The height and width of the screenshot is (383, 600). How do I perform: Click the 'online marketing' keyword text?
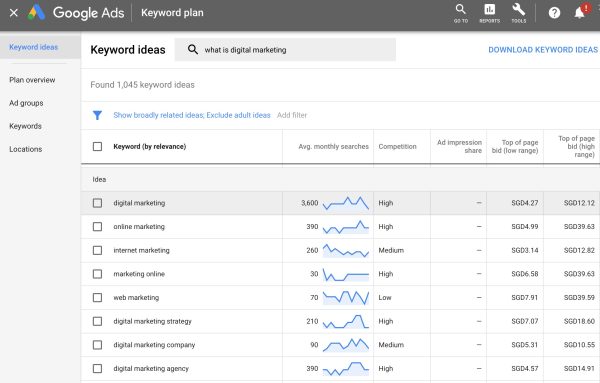139,227
